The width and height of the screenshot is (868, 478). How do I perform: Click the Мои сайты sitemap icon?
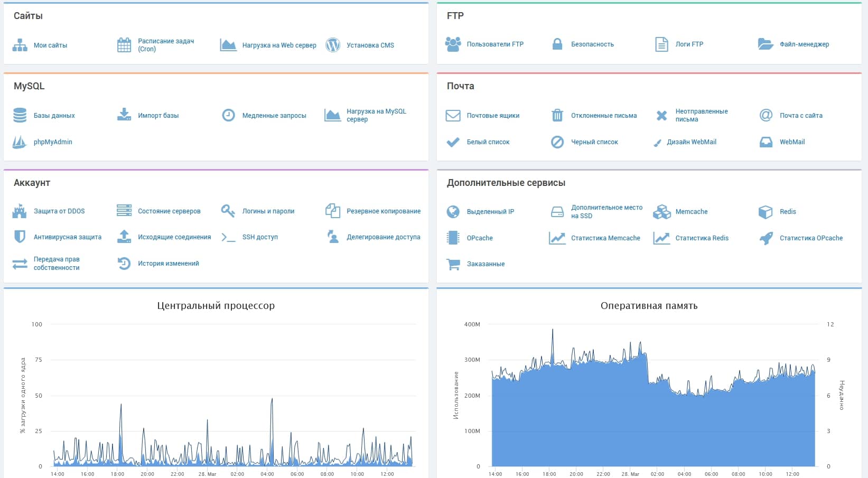(x=20, y=45)
